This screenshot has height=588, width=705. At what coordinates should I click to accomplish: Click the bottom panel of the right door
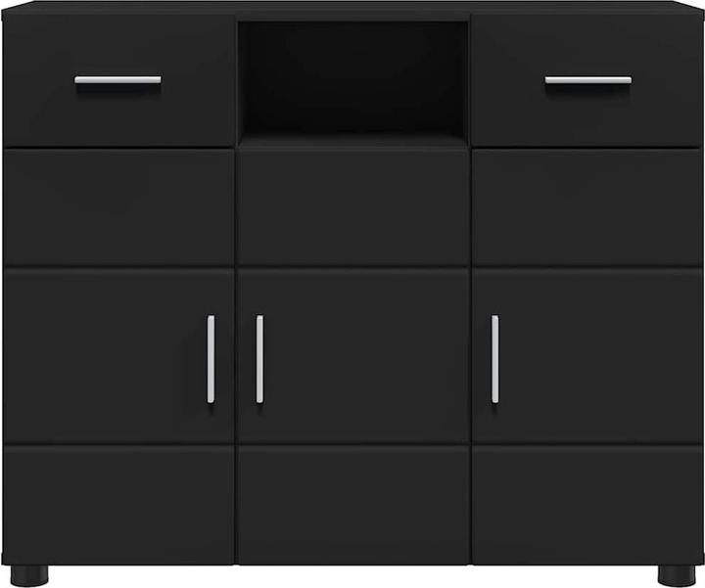point(587,505)
